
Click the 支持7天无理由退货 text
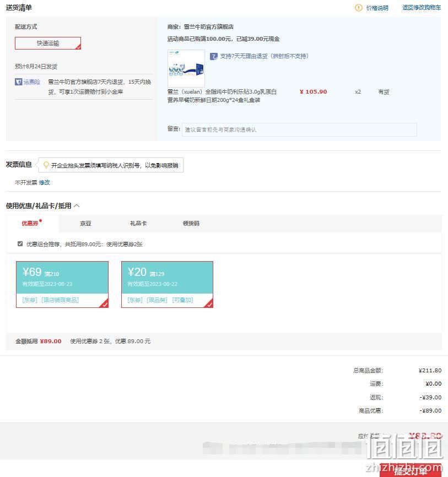[x=265, y=56]
